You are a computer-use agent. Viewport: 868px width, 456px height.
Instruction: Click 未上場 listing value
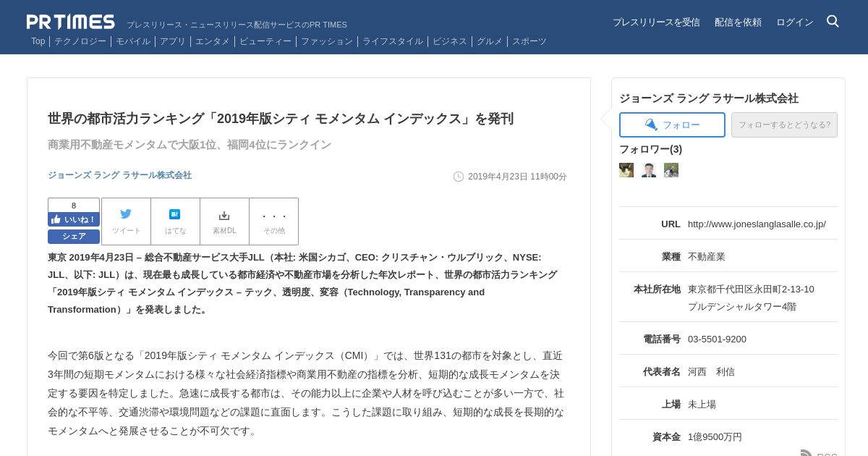pyautogui.click(x=702, y=404)
